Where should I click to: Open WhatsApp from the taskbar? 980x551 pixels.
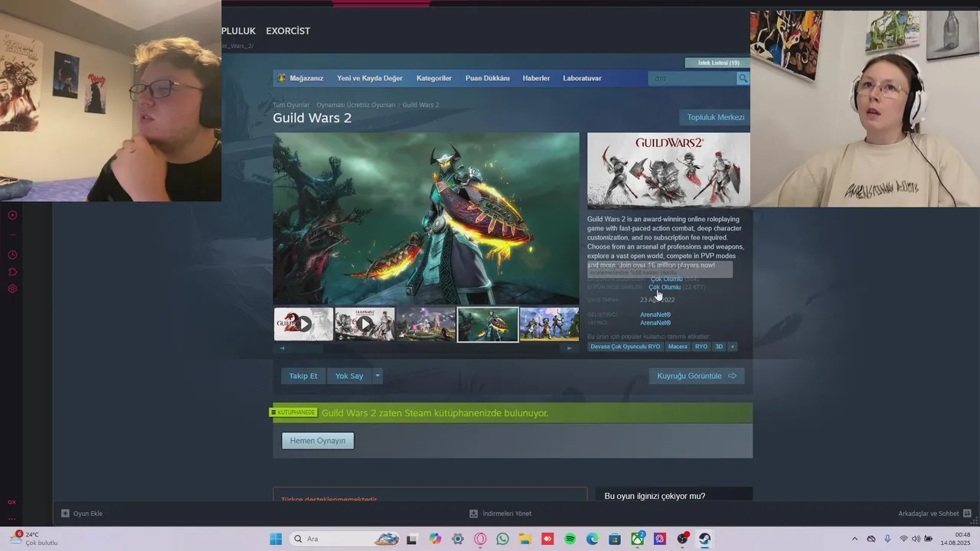502,539
